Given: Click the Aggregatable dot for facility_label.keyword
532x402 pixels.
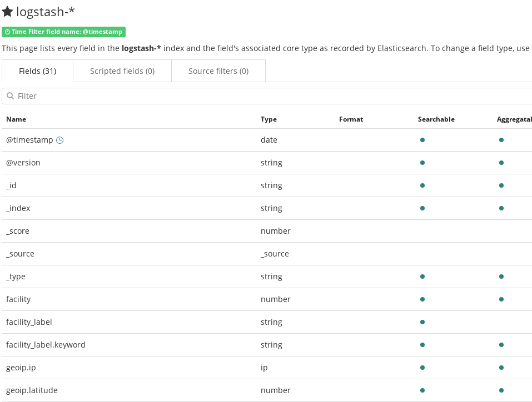Looking at the screenshot, I should [501, 345].
